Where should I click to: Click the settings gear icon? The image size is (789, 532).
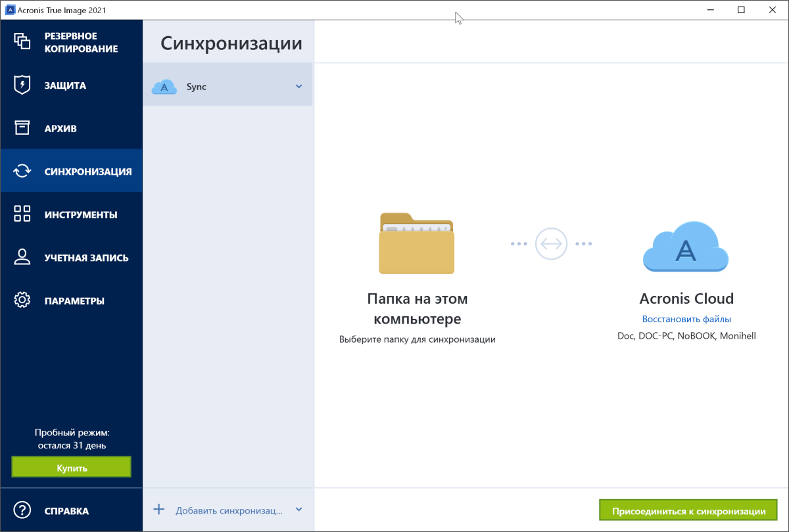point(22,301)
